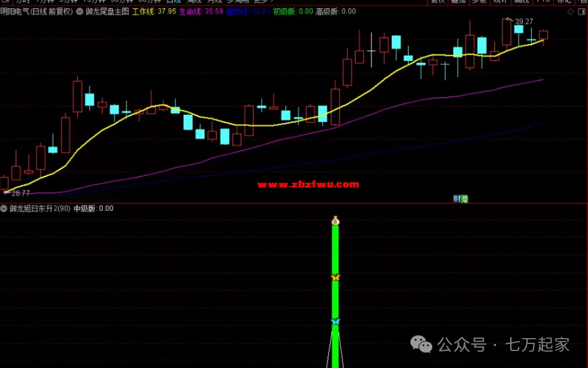The height and width of the screenshot is (368, 588).
Task: Open the 画线 drawing toolbar button
Action: (x=521, y=2)
